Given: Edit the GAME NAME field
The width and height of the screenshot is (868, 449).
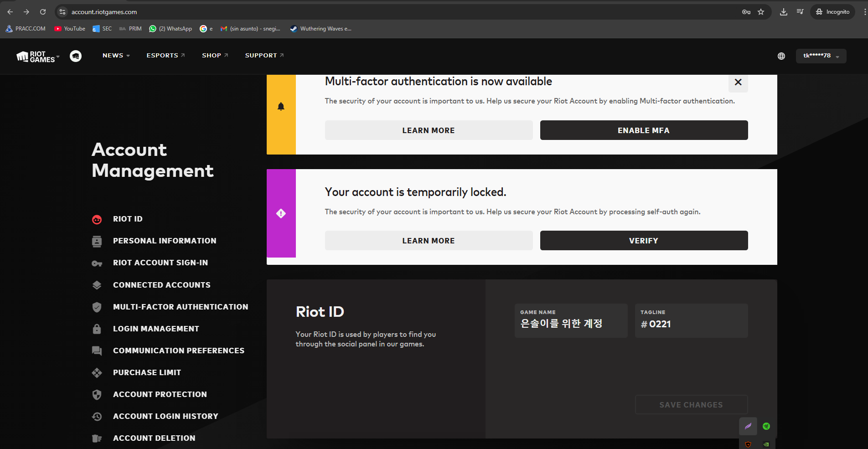Looking at the screenshot, I should click(571, 321).
